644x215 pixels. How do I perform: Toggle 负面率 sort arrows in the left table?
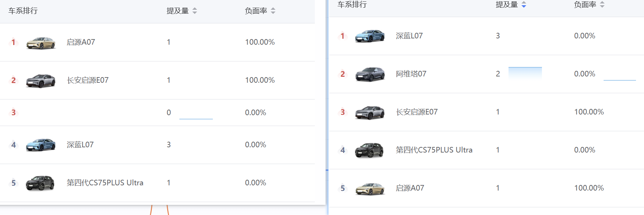point(273,11)
